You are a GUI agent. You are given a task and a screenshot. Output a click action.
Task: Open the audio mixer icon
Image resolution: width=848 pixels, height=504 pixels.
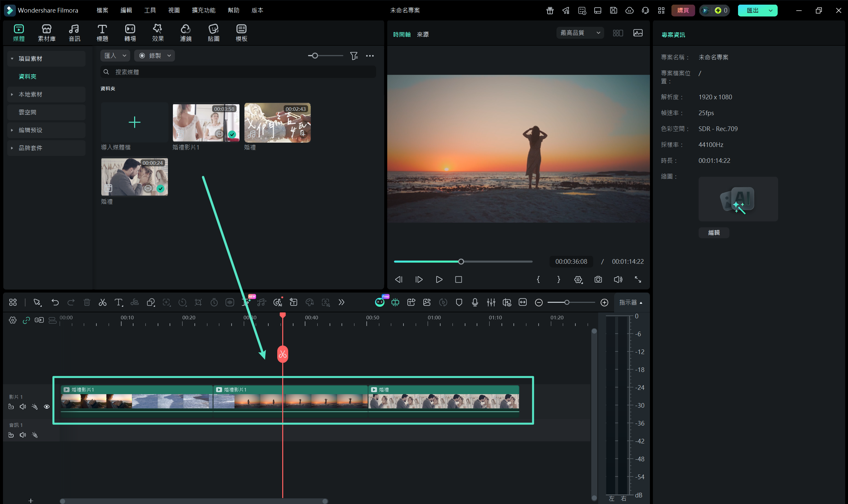point(491,302)
